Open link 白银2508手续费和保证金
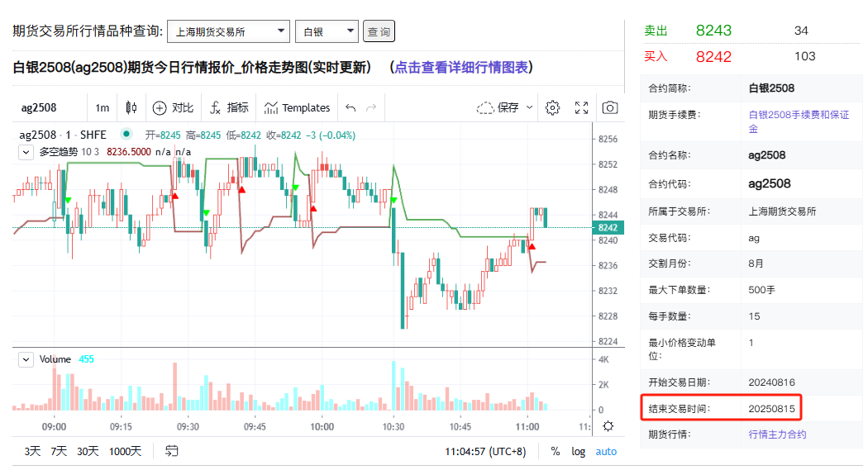The width and height of the screenshot is (868, 470). (799, 121)
